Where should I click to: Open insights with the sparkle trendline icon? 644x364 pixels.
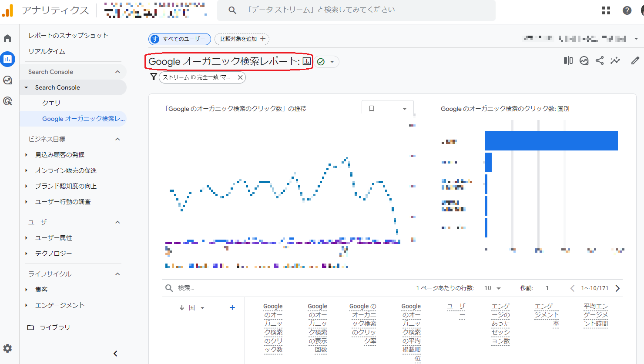pos(615,61)
